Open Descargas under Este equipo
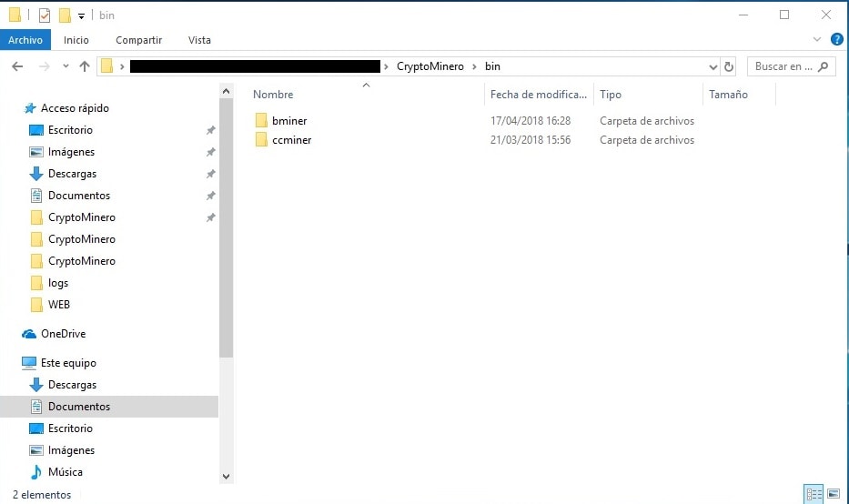This screenshot has height=504, width=849. coord(72,385)
